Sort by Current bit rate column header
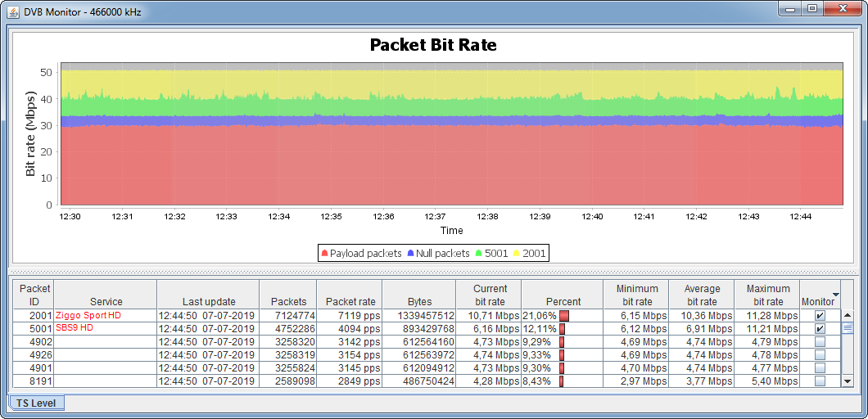Screen dimensions: 868x419 coord(490,295)
